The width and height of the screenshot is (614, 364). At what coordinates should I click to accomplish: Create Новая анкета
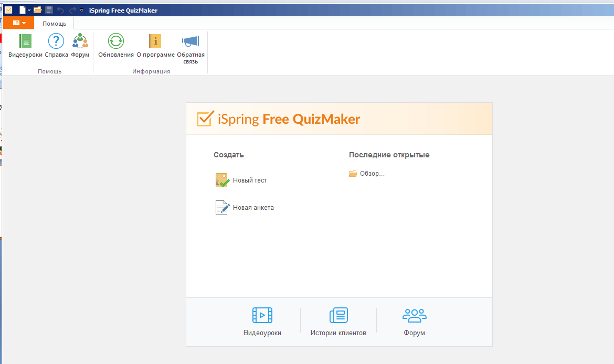tap(245, 208)
